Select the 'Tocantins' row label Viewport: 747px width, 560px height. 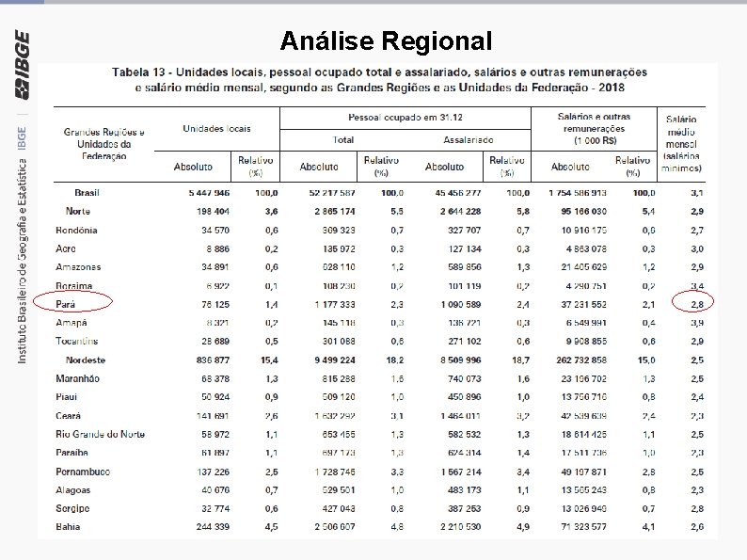click(76, 342)
